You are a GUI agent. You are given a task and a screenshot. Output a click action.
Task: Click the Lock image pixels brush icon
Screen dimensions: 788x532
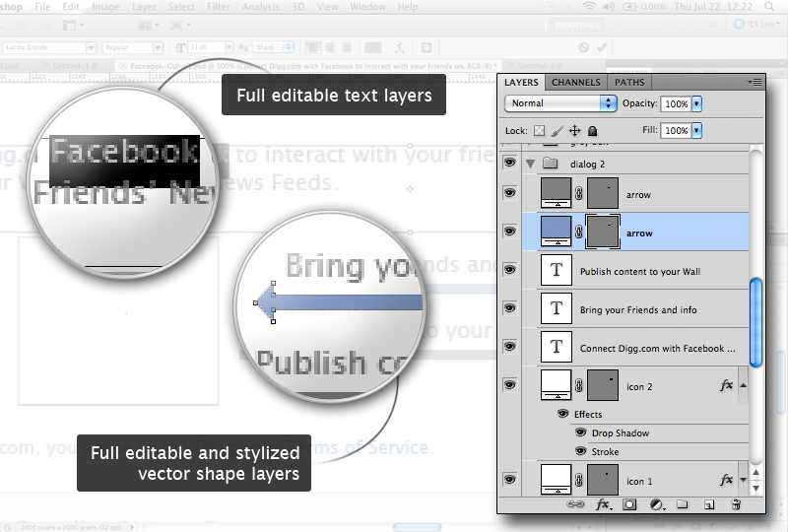[557, 131]
